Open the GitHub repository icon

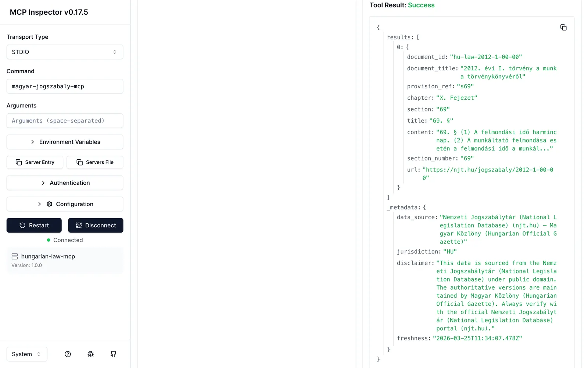(114, 354)
